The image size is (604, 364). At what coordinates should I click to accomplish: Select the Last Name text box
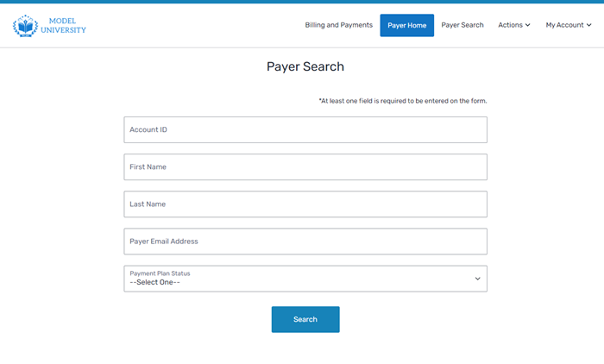click(x=305, y=204)
